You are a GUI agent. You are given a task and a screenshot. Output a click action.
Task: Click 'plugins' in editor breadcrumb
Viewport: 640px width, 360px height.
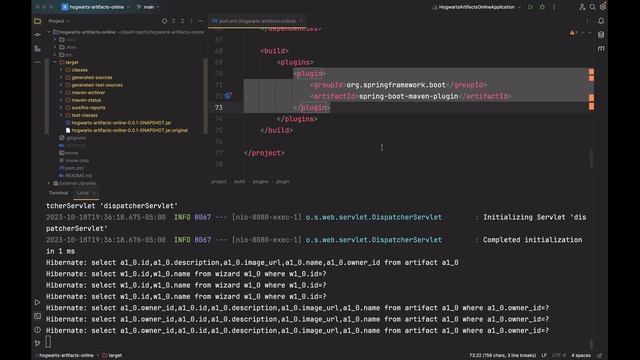[x=261, y=182]
